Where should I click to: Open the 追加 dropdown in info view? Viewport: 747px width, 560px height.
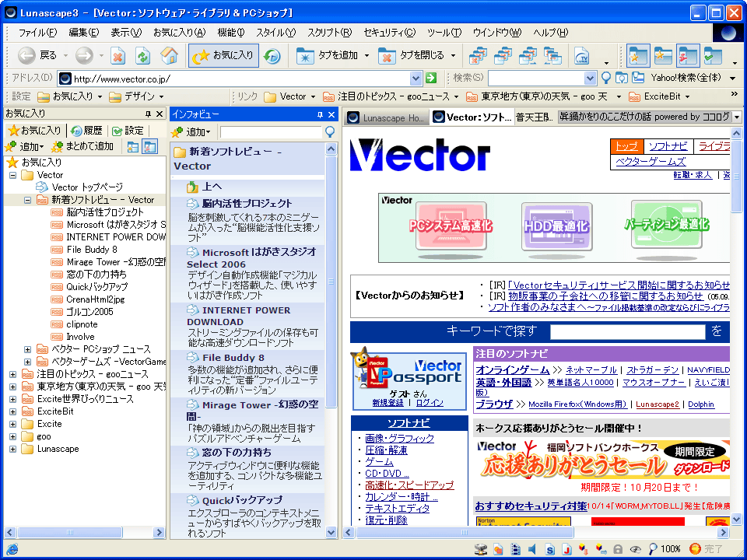(191, 132)
